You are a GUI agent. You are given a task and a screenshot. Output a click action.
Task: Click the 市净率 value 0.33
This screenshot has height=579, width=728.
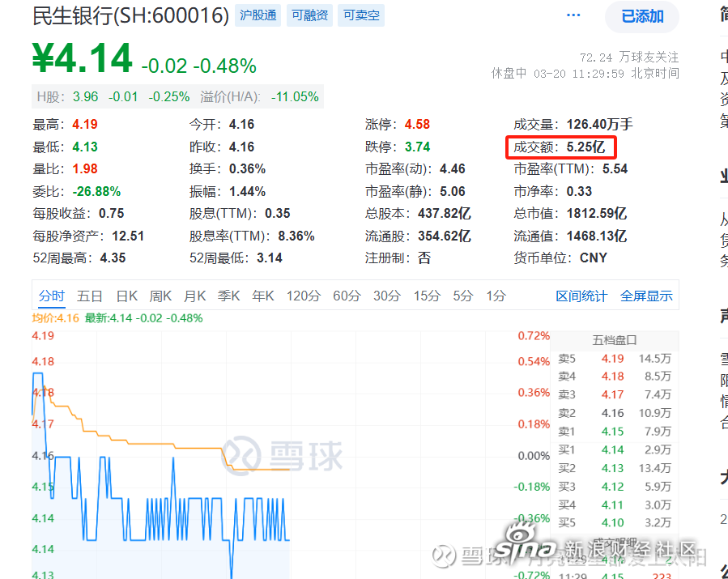[x=579, y=191]
